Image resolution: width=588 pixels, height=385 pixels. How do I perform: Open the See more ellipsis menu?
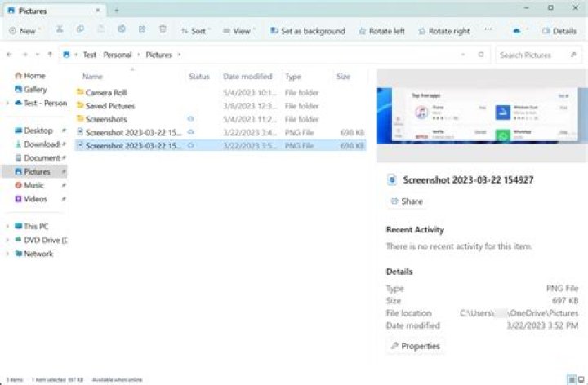click(488, 29)
